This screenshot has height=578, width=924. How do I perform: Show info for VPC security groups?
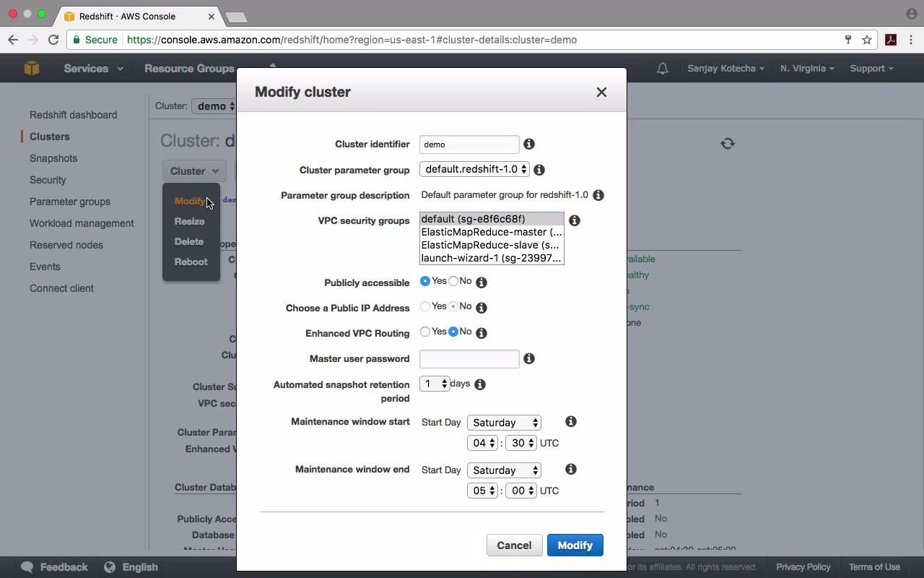pyautogui.click(x=575, y=220)
